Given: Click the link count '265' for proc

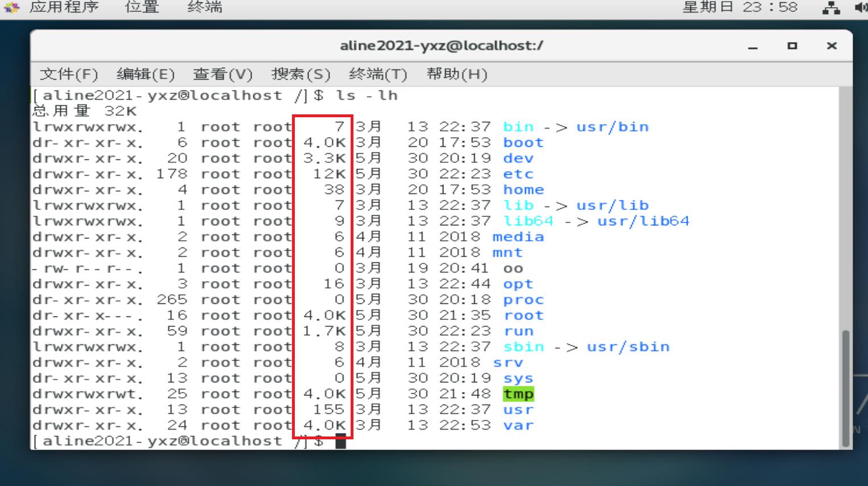Looking at the screenshot, I should point(172,300).
